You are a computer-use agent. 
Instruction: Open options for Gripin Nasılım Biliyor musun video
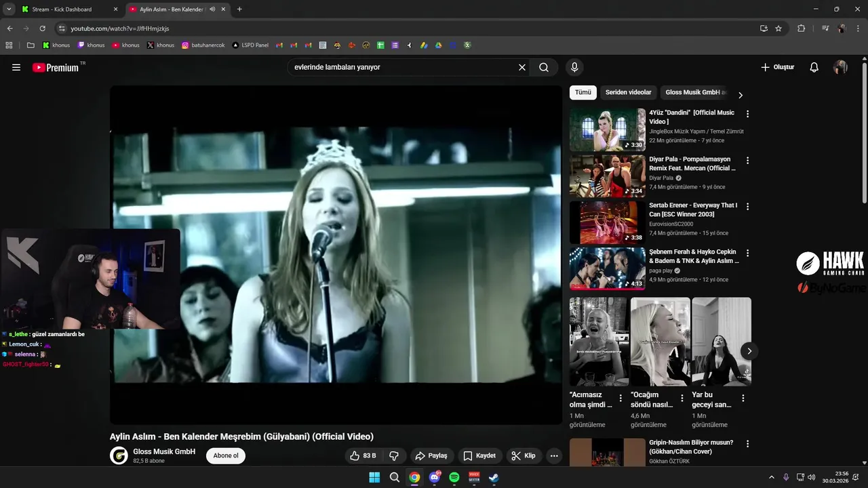(747, 444)
